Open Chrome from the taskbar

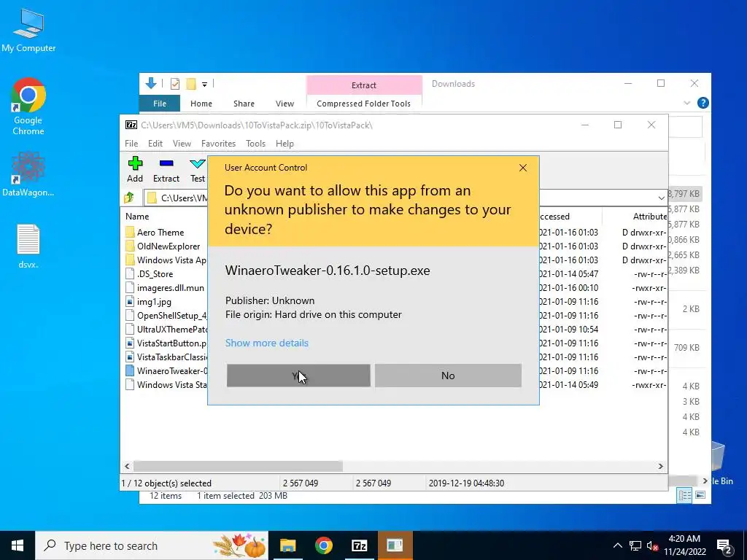(x=323, y=545)
